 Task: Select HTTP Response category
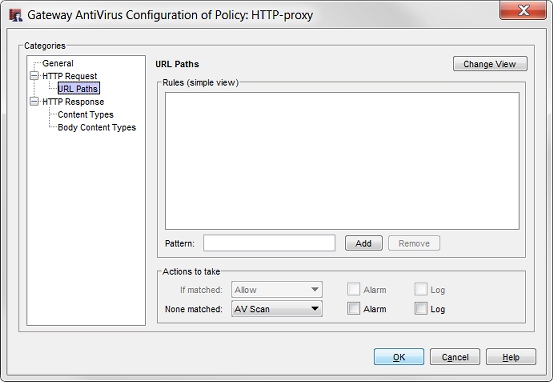pos(73,102)
